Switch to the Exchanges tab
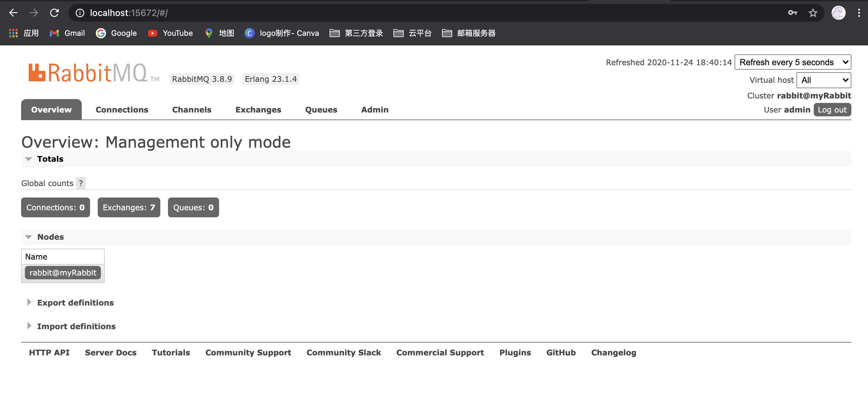This screenshot has width=868, height=395. point(258,110)
